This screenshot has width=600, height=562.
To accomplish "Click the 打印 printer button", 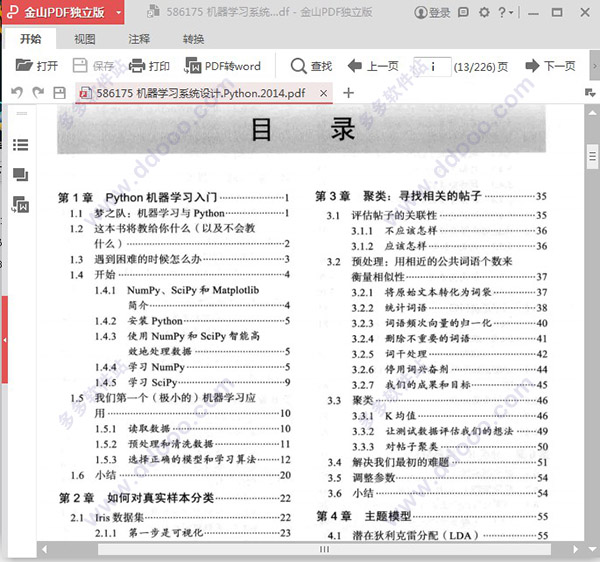I will (149, 66).
